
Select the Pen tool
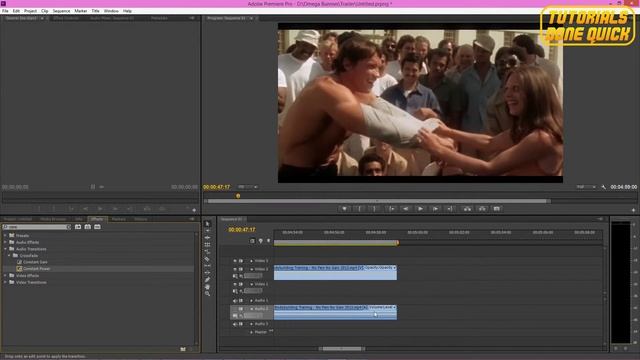(207, 280)
